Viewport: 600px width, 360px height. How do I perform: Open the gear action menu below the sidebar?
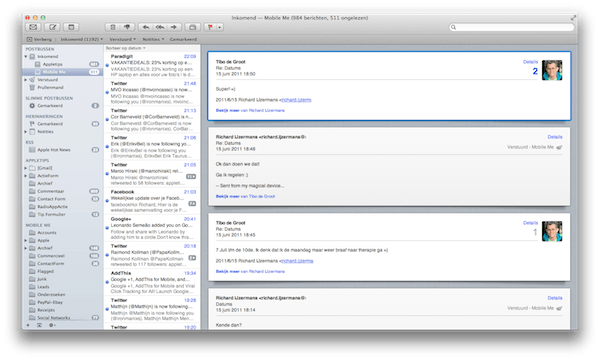52,325
